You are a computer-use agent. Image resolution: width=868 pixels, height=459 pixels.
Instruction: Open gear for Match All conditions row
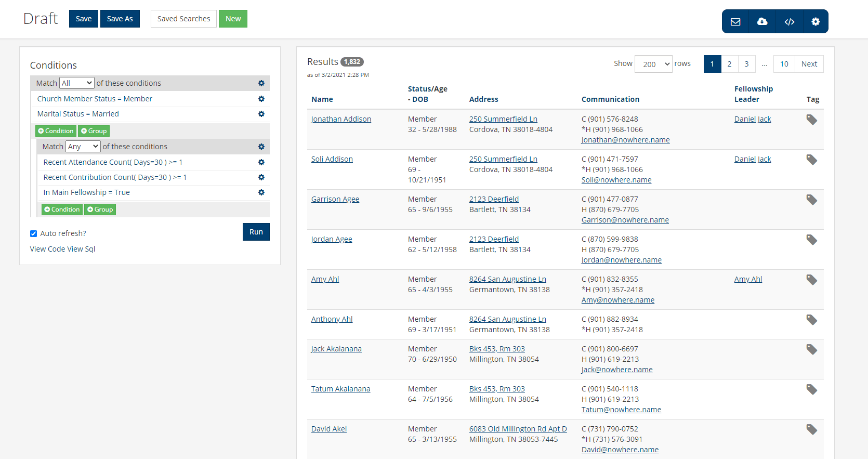pyautogui.click(x=261, y=83)
